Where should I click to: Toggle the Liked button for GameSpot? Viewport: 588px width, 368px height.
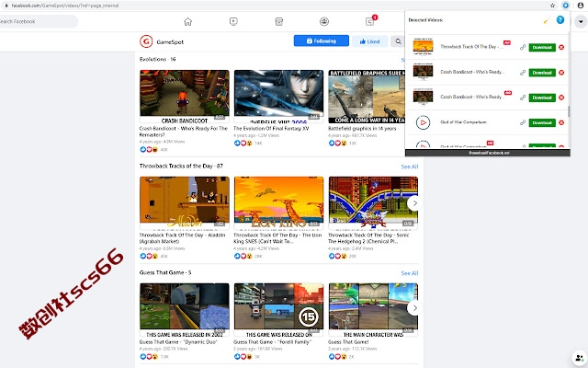click(x=369, y=41)
